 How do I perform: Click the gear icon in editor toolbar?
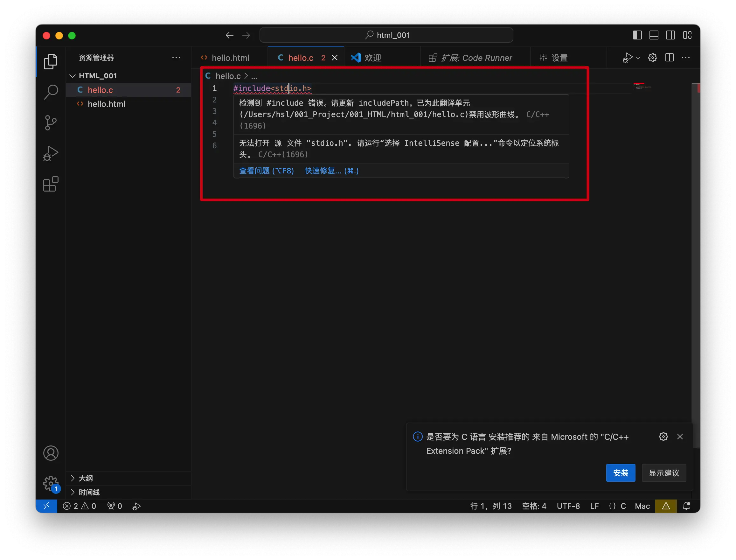pyautogui.click(x=652, y=58)
